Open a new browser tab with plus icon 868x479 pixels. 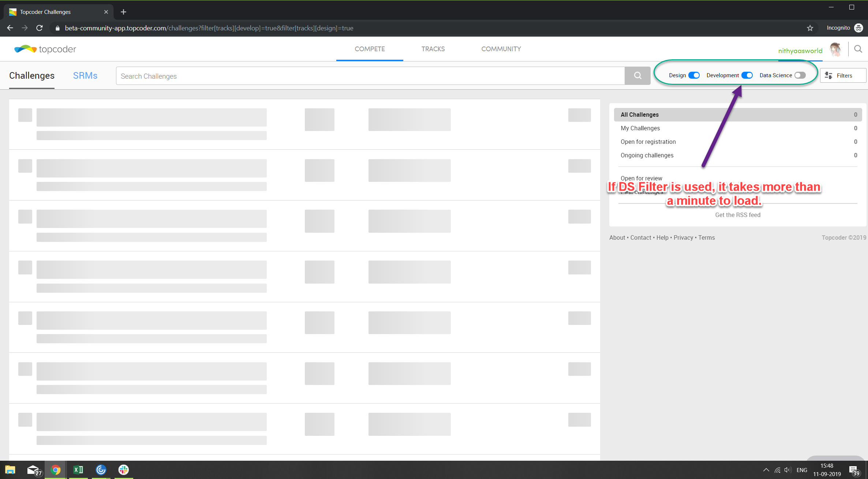123,12
